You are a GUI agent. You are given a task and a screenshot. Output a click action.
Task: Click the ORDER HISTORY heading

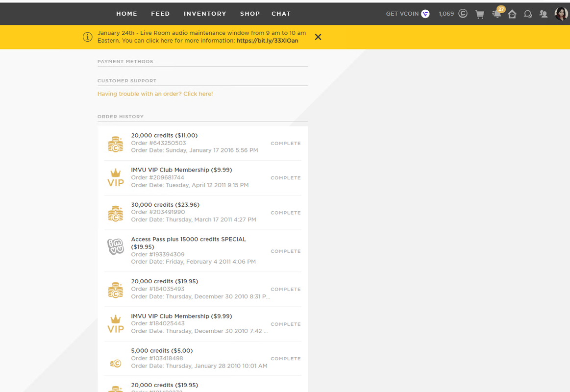tap(121, 117)
